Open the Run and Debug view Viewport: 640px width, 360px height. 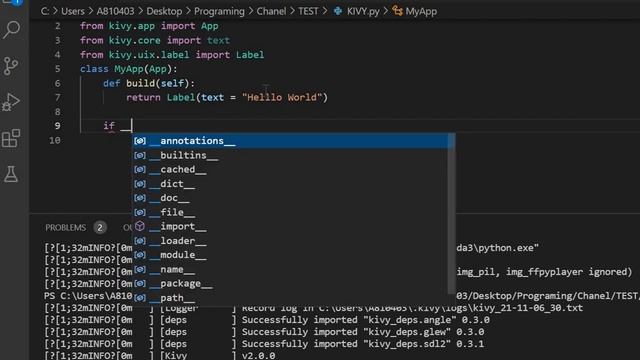(x=11, y=102)
